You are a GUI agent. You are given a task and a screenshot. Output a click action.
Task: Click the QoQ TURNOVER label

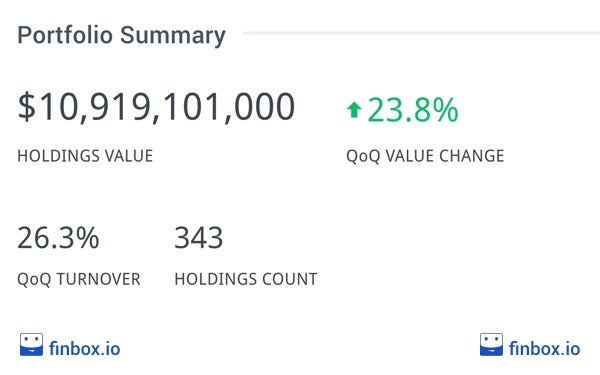click(79, 279)
